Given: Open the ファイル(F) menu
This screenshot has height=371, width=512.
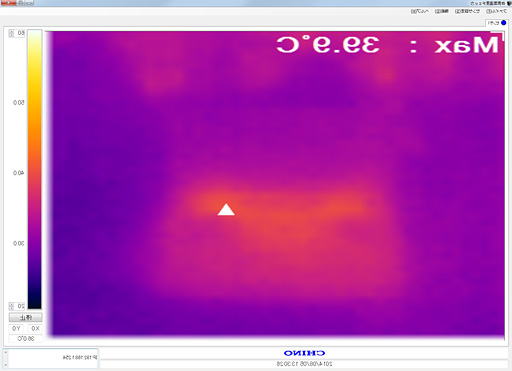Looking at the screenshot, I should click(496, 11).
